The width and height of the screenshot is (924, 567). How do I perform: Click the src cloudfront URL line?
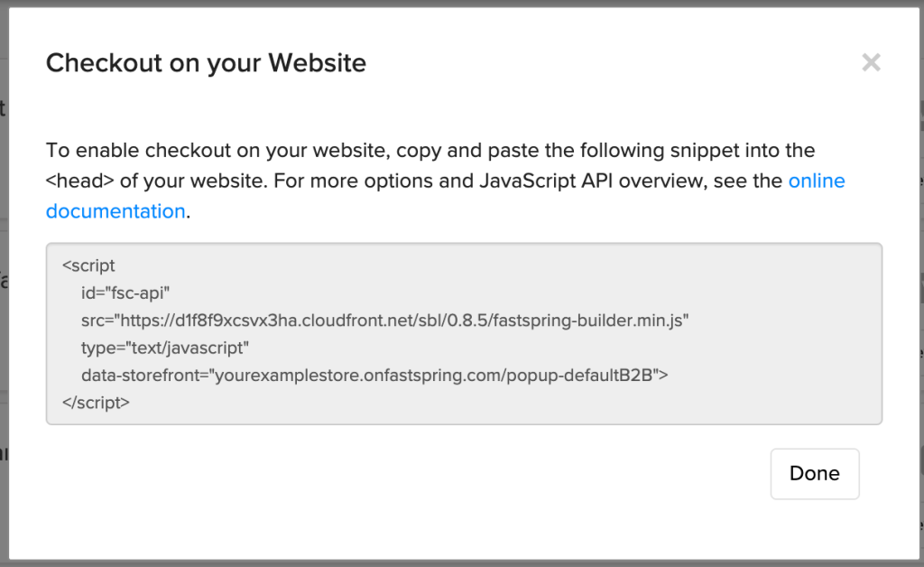(384, 321)
